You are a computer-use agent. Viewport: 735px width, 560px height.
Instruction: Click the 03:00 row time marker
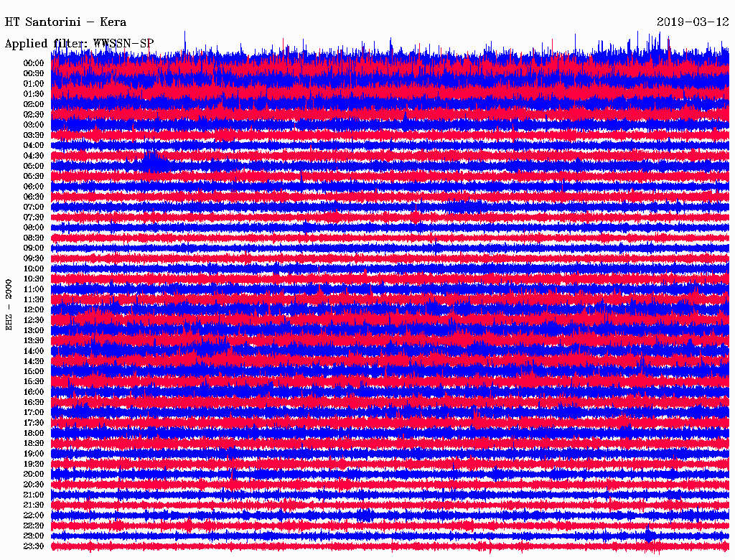pyautogui.click(x=34, y=125)
